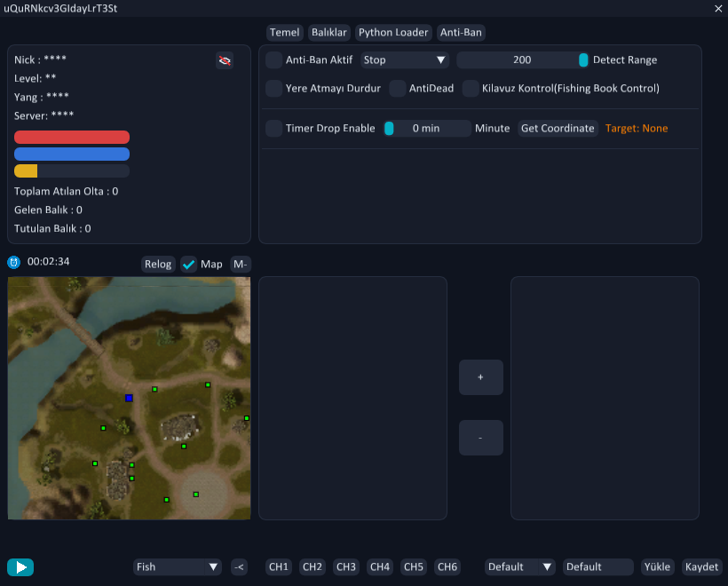
Task: Click the 00:02:34 elapsed time
Action: (48, 261)
